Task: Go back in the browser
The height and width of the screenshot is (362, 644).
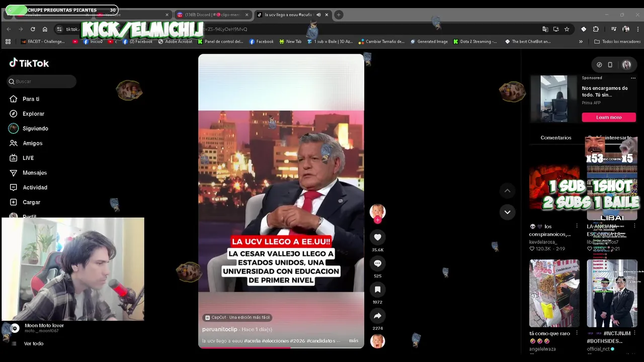Action: [9, 29]
